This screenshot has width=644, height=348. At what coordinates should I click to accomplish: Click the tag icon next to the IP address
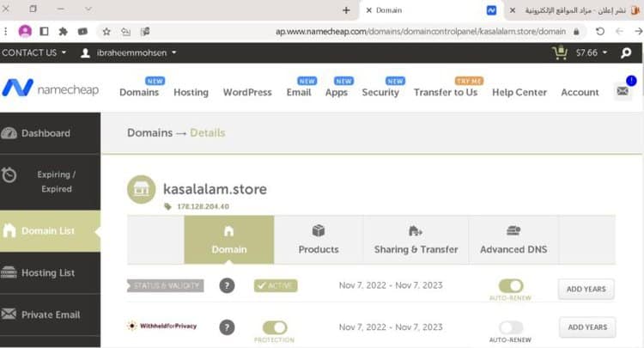(167, 206)
